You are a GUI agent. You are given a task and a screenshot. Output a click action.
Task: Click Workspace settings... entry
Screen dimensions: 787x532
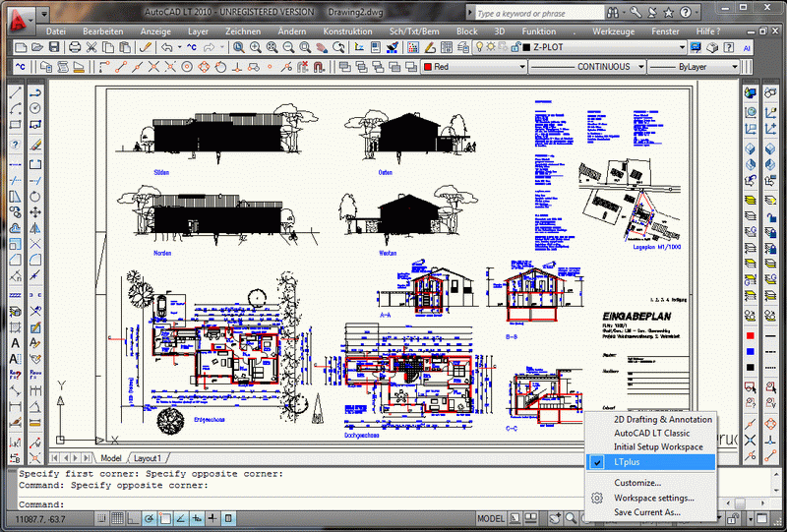(651, 498)
